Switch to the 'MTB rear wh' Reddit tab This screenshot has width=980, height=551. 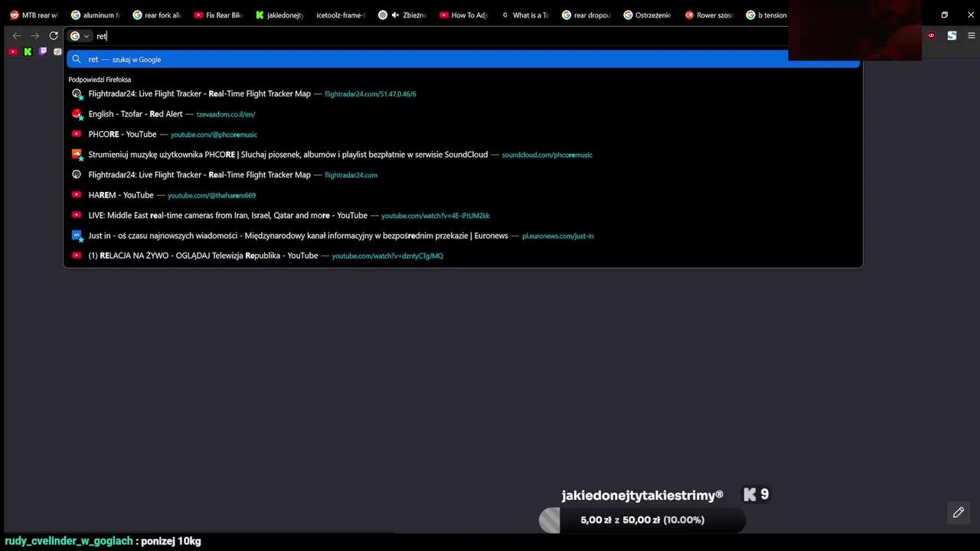(x=34, y=15)
